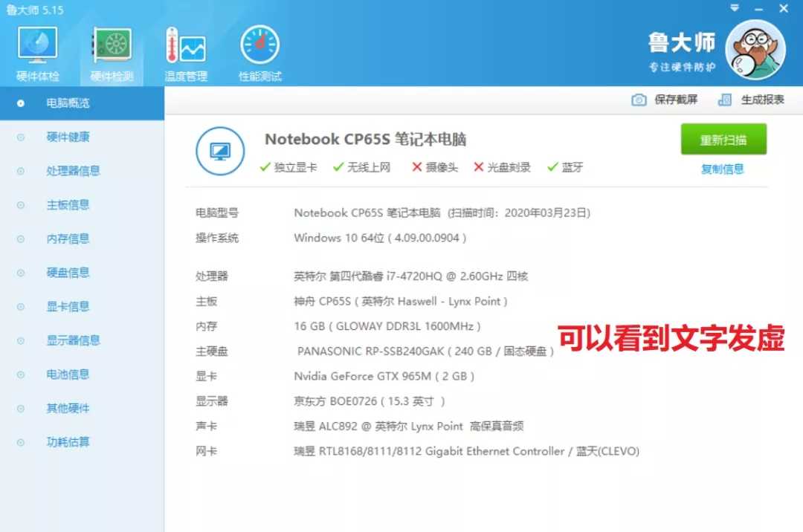Switch to 硬件健康 sidebar item
Image resolution: width=803 pixels, height=532 pixels.
[x=68, y=137]
